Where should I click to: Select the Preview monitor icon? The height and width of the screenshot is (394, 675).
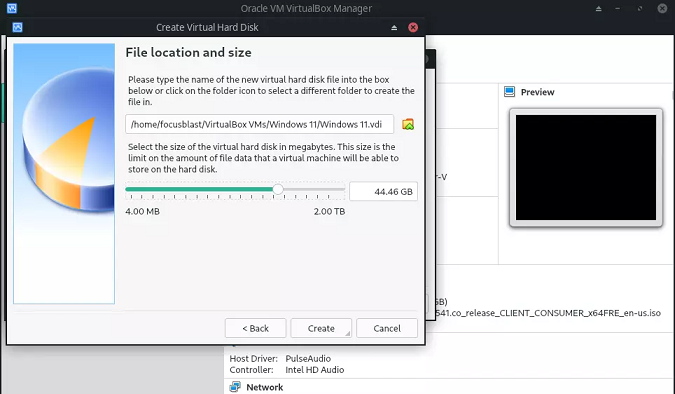[510, 92]
